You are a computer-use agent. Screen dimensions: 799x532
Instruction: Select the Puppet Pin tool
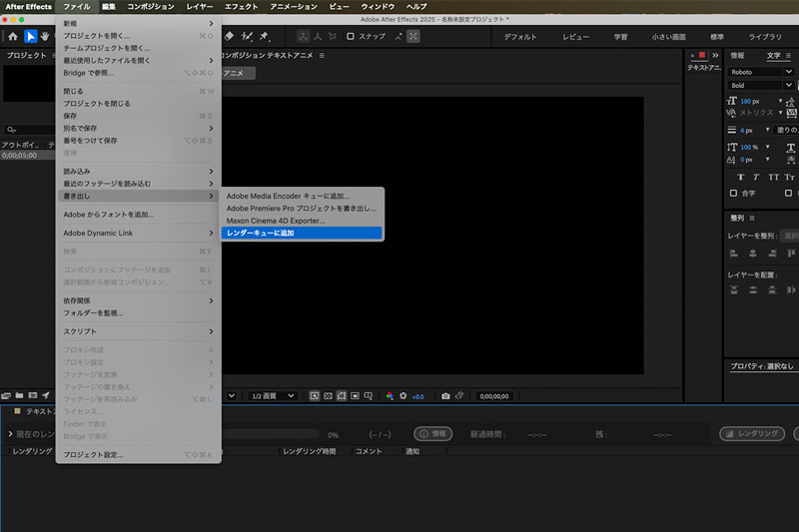pos(264,36)
